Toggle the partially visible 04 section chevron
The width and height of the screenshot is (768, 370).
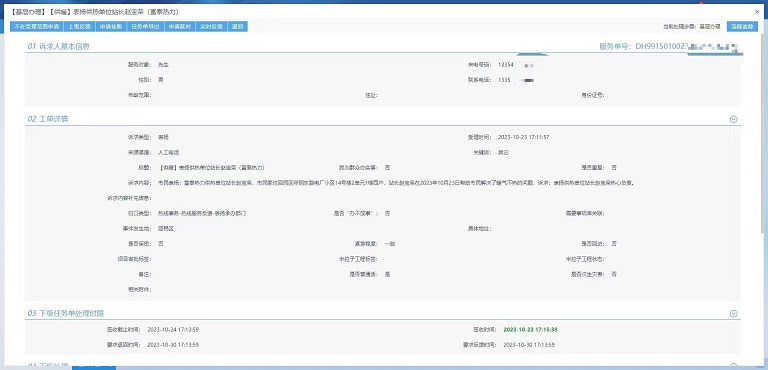point(733,366)
